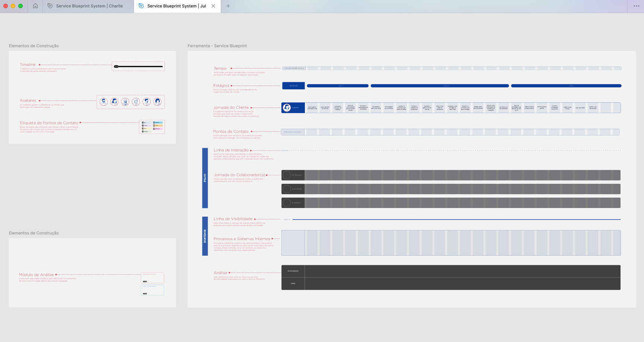Click the Linha de Visibilidade heading
This screenshot has width=644, height=342.
tap(233, 219)
